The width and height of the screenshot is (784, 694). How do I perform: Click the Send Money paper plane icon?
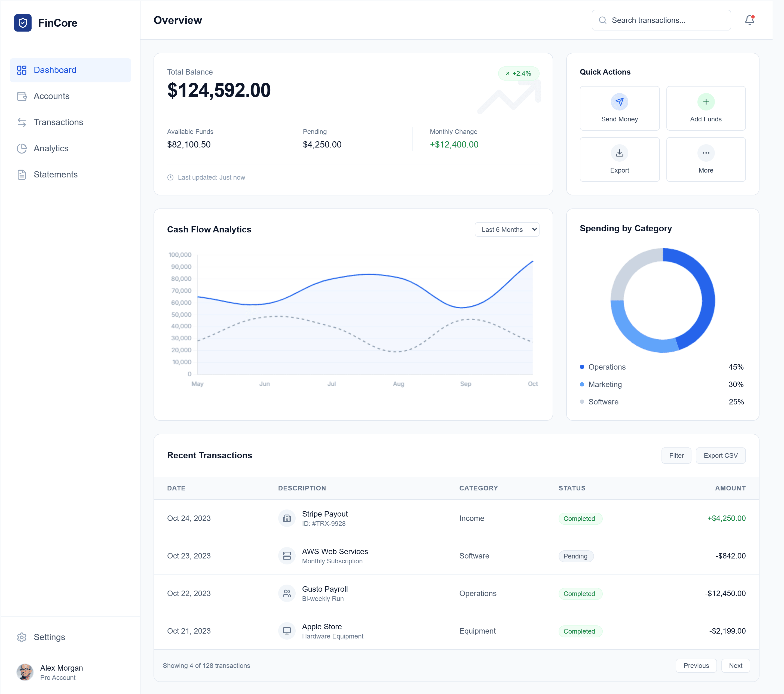coord(619,102)
